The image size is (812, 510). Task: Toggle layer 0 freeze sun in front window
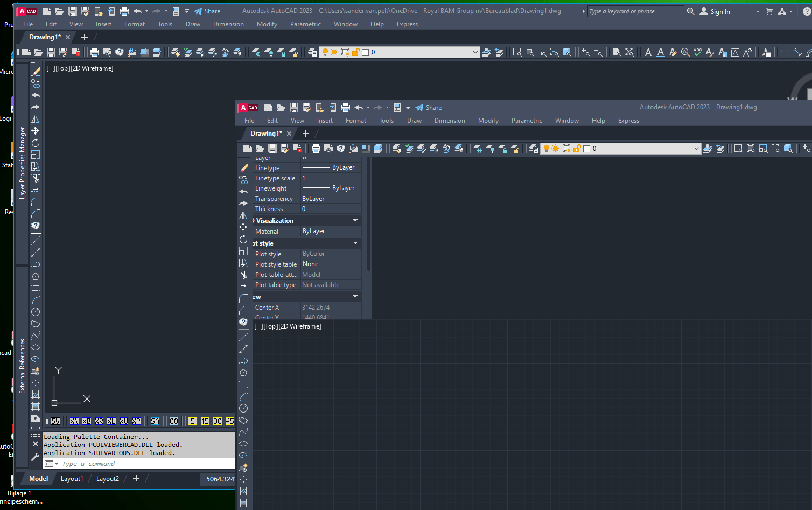[x=556, y=149]
